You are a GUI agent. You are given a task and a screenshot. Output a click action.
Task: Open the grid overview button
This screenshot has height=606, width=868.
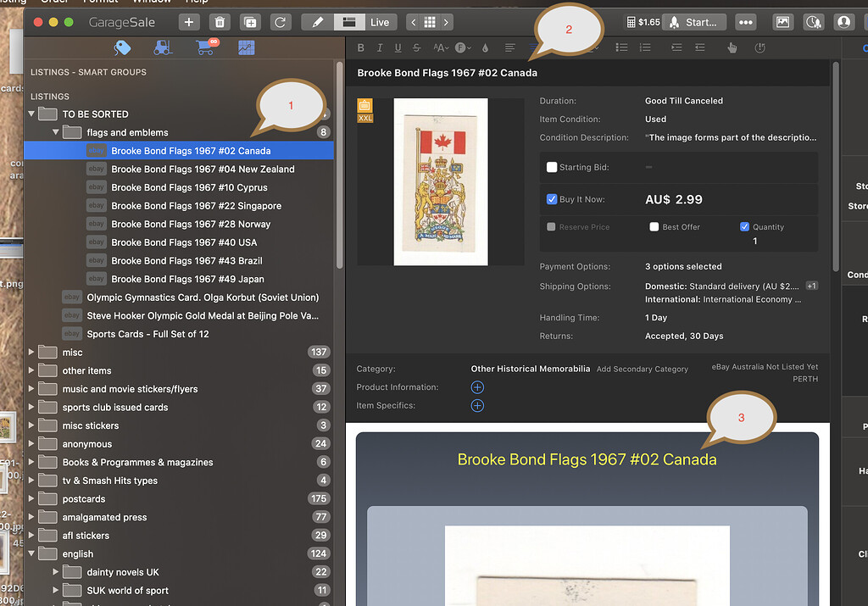[x=430, y=22]
